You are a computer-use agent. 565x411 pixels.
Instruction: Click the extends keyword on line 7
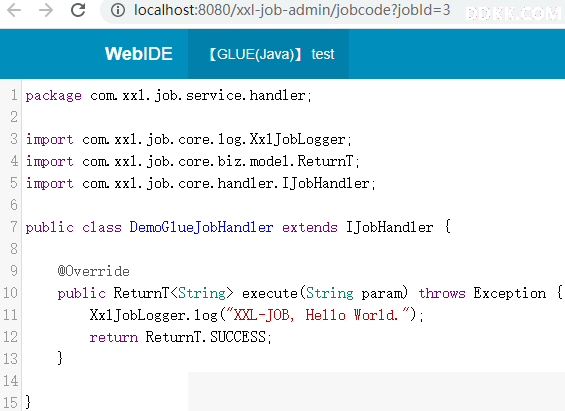point(310,227)
